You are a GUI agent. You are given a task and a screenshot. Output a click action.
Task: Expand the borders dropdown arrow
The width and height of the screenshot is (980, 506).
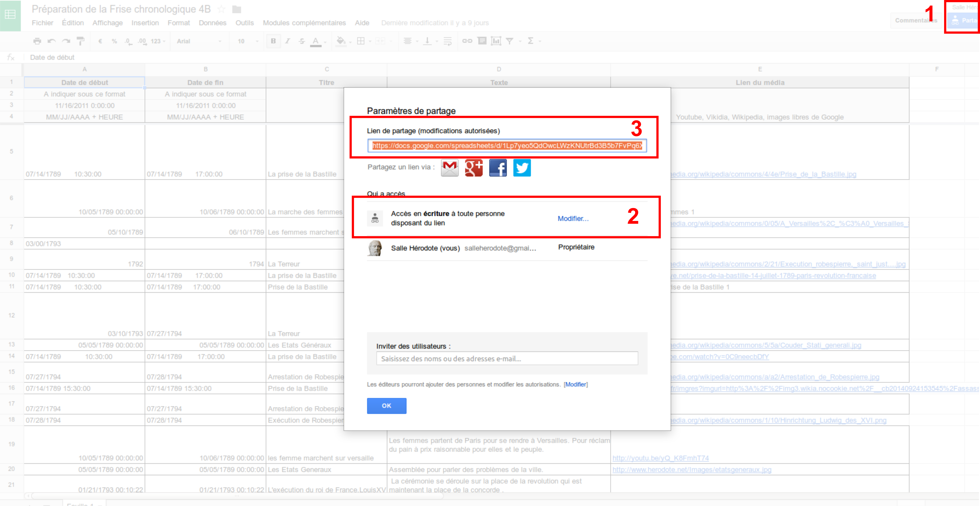pos(370,41)
